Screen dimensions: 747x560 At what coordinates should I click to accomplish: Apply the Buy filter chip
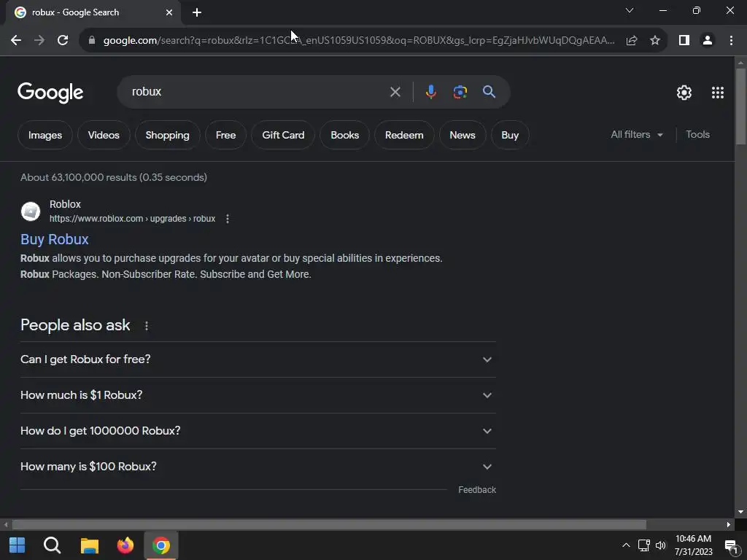510,135
